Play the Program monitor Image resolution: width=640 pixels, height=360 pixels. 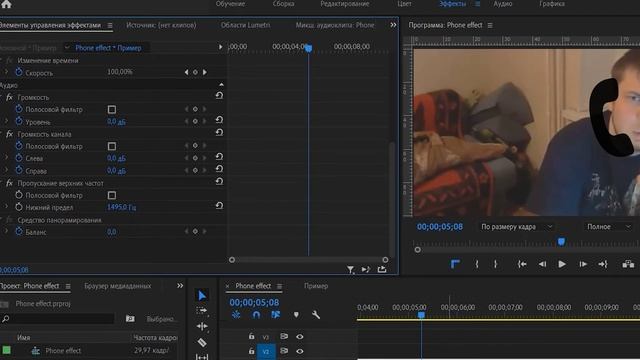[x=562, y=264]
